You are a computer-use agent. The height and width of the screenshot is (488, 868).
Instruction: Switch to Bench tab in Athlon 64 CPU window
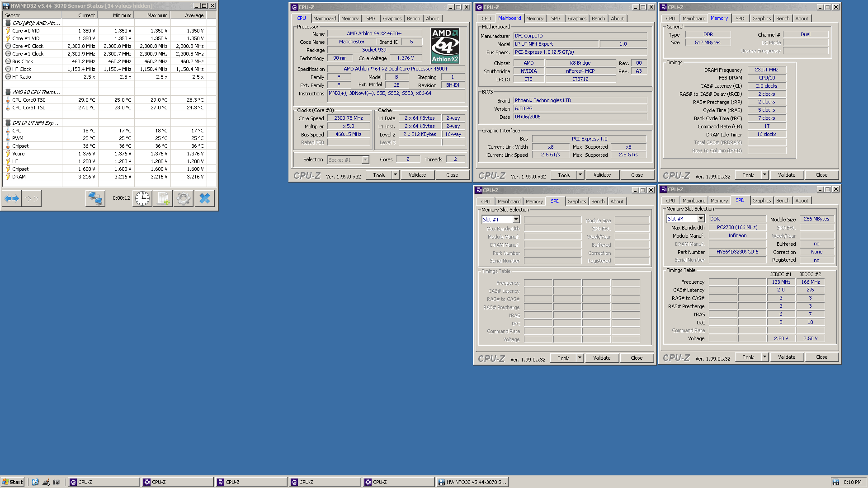pyautogui.click(x=413, y=19)
